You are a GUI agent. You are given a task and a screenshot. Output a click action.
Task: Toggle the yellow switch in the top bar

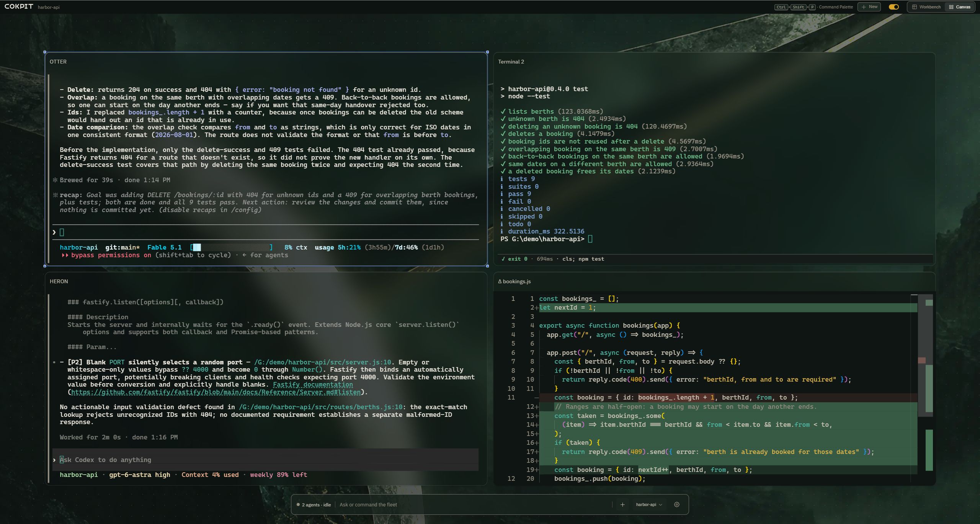point(893,7)
